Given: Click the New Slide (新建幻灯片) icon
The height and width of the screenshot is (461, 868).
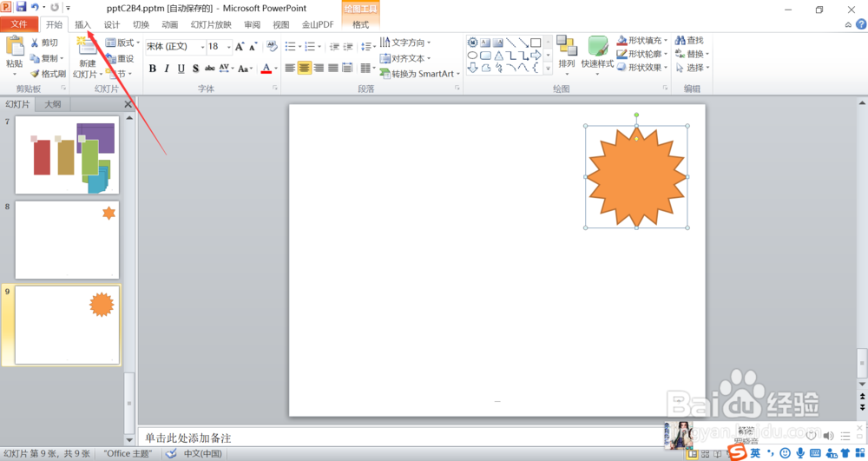Looking at the screenshot, I should click(87, 47).
